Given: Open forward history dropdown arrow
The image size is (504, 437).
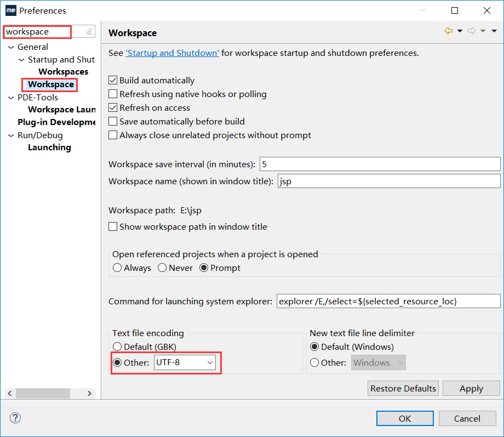Looking at the screenshot, I should [483, 31].
